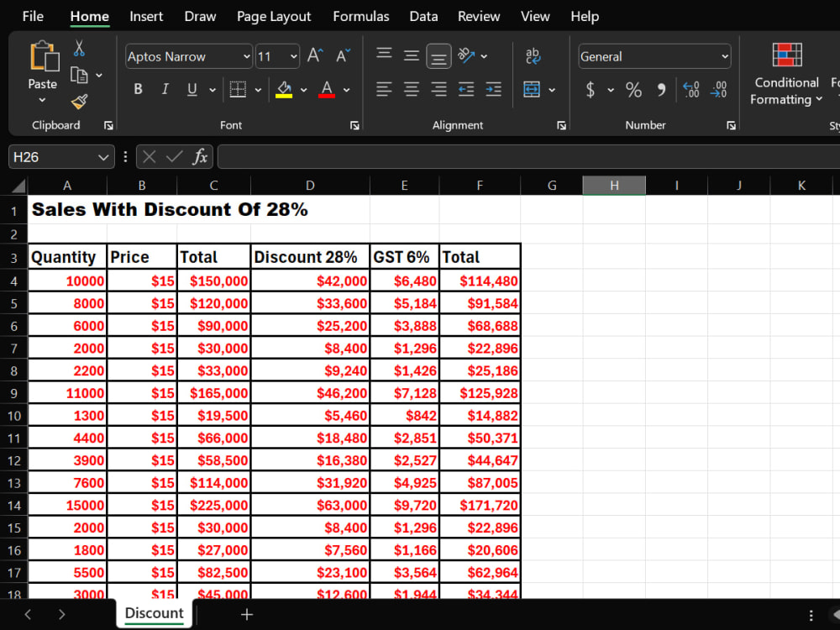This screenshot has height=630, width=840.
Task: Click the Copy icon in Clipboard
Action: point(79,75)
